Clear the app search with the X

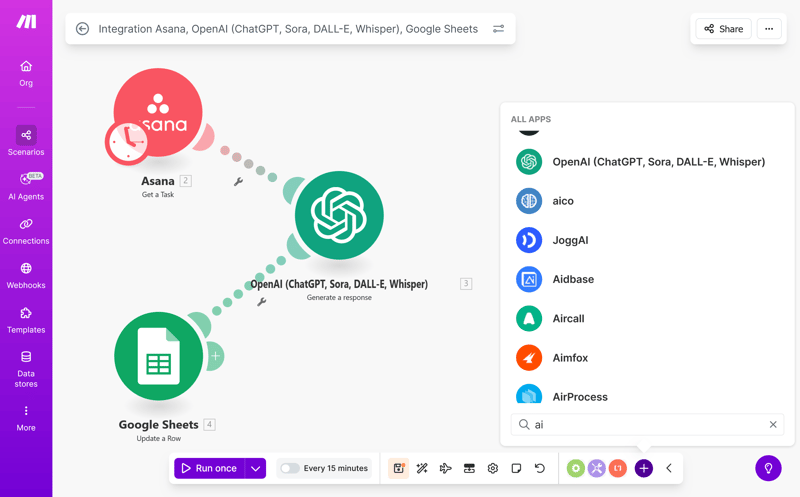pos(773,425)
